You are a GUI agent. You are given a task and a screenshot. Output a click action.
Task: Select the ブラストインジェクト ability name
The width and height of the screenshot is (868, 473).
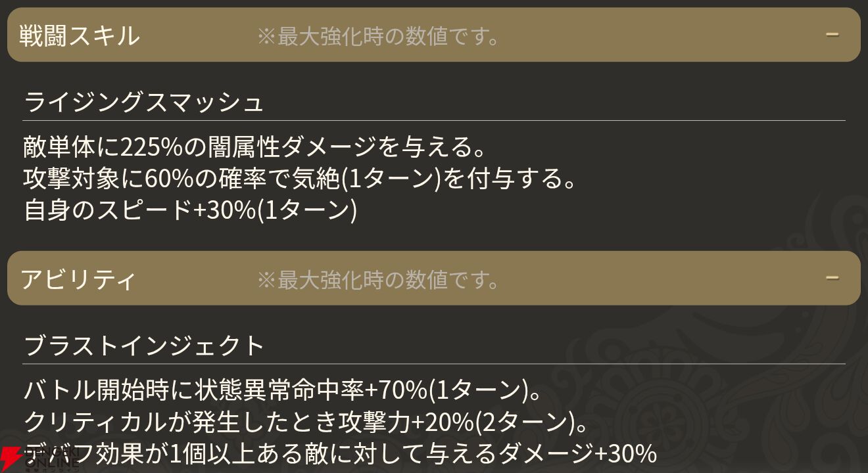pos(144,345)
